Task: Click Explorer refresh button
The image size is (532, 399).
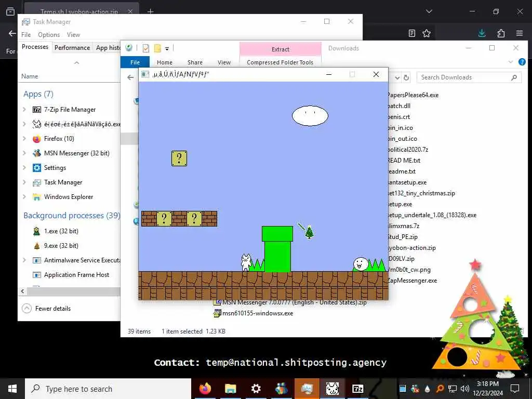Action: tap(406, 78)
